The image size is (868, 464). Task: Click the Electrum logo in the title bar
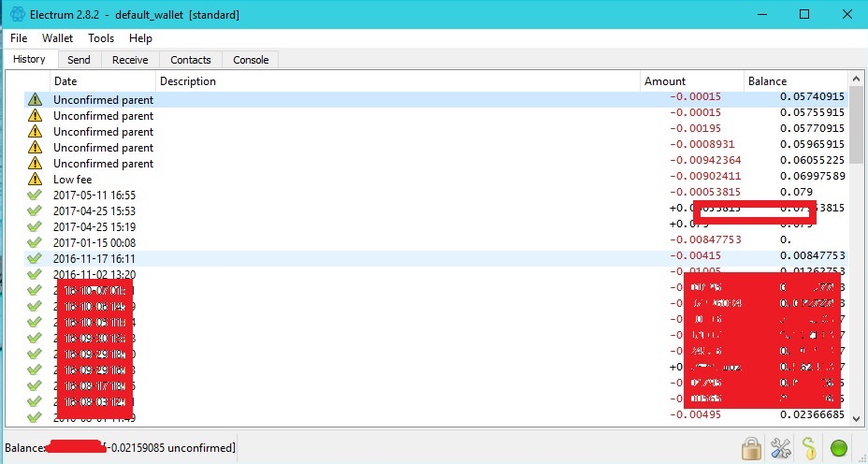click(x=17, y=14)
